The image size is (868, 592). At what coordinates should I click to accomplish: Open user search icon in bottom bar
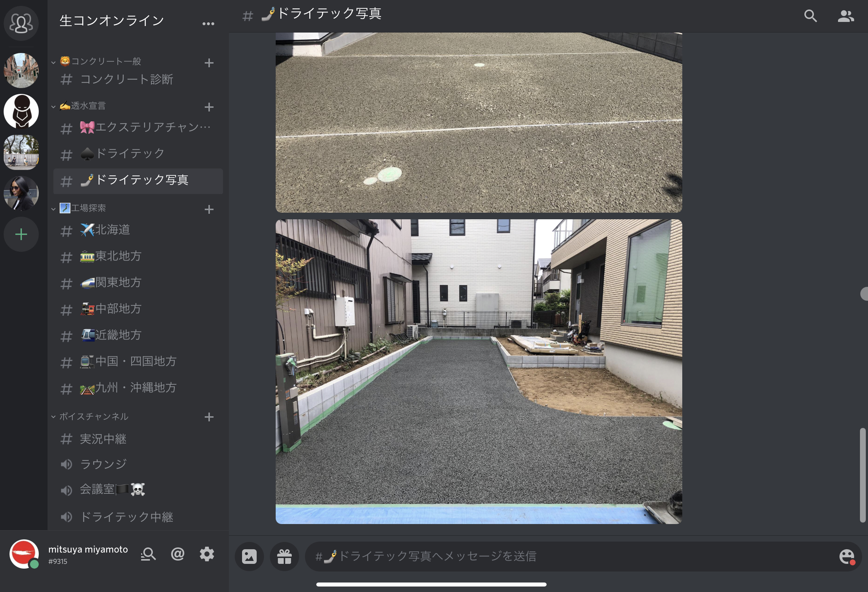[148, 554]
